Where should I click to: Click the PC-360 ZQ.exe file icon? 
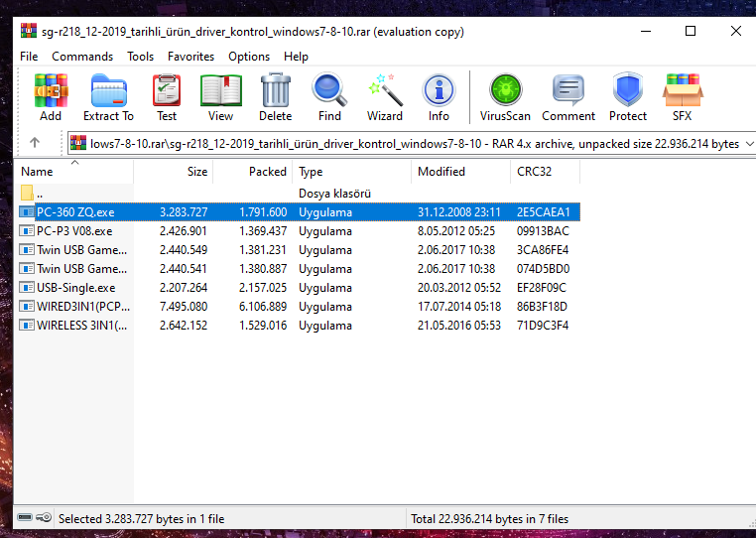point(27,211)
